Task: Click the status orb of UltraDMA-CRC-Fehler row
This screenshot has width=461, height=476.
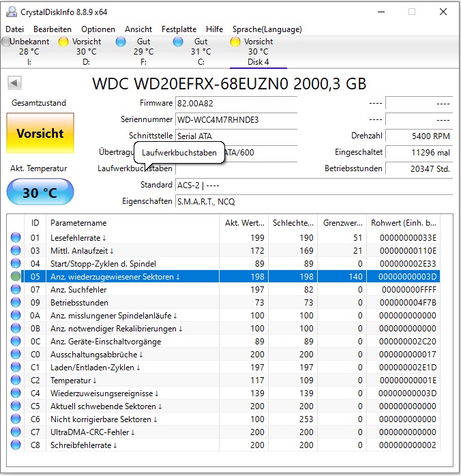Action: pyautogui.click(x=16, y=432)
